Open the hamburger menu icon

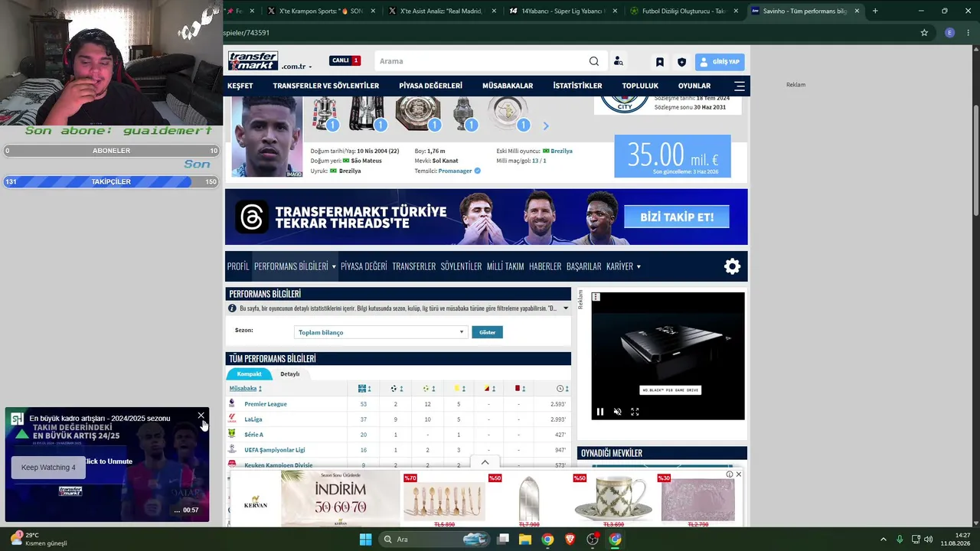pyautogui.click(x=740, y=86)
